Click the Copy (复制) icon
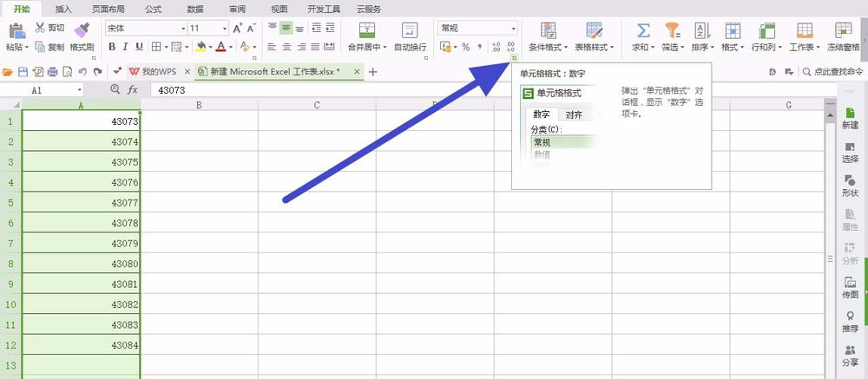The width and height of the screenshot is (868, 379). (x=40, y=47)
